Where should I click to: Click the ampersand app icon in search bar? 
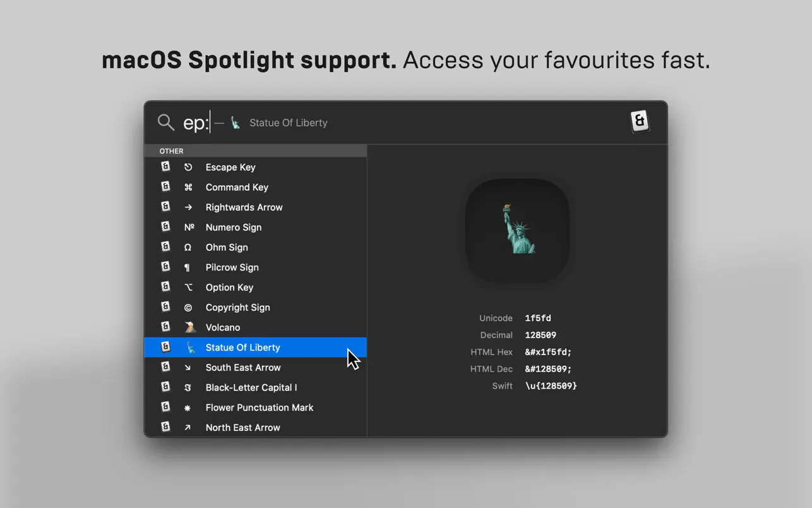(640, 121)
